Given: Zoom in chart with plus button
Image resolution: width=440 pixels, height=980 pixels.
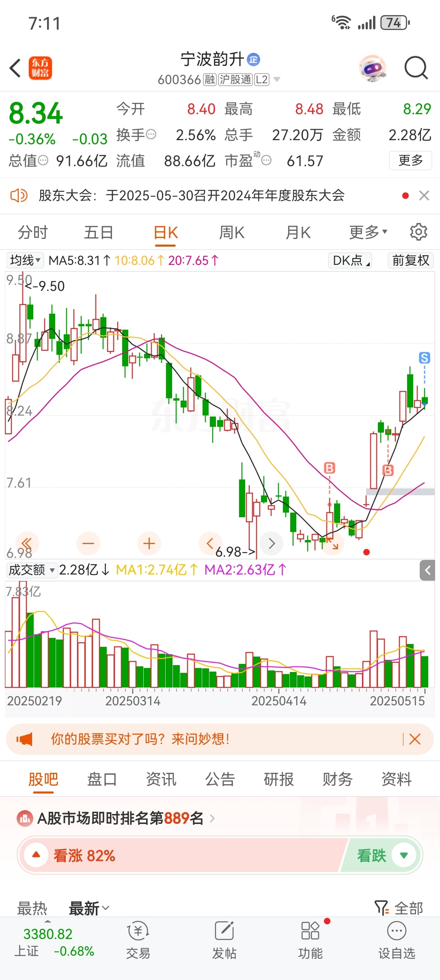Looking at the screenshot, I should click(x=149, y=543).
